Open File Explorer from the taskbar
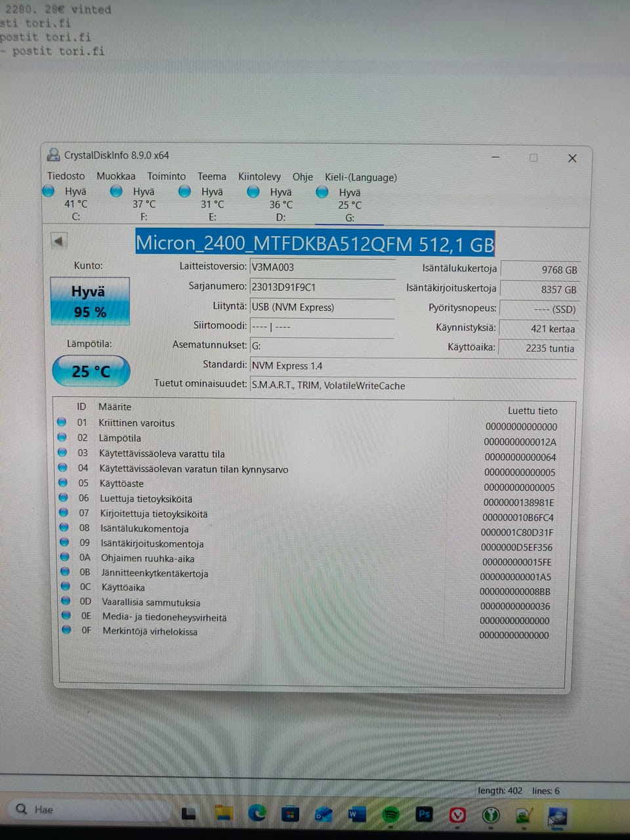The image size is (630, 840). coord(224,814)
